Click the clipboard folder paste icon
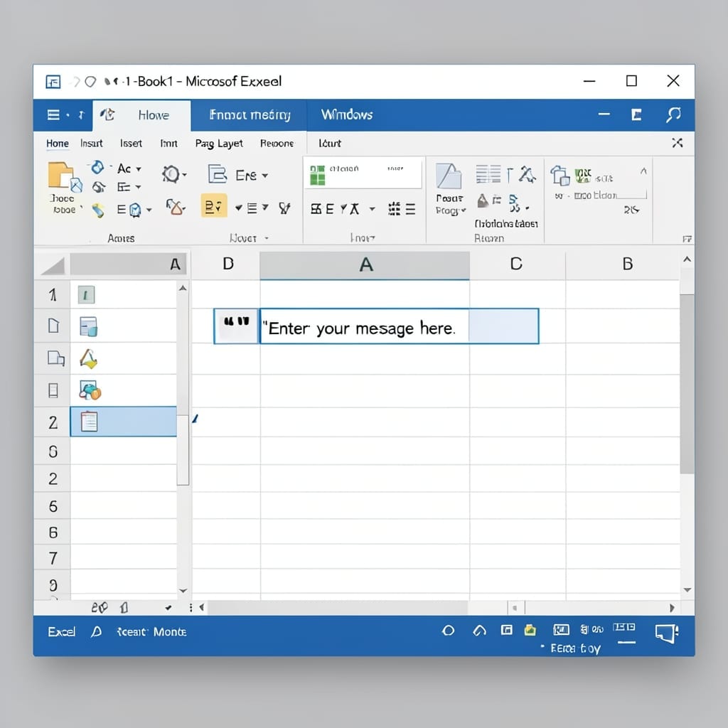 [65, 177]
